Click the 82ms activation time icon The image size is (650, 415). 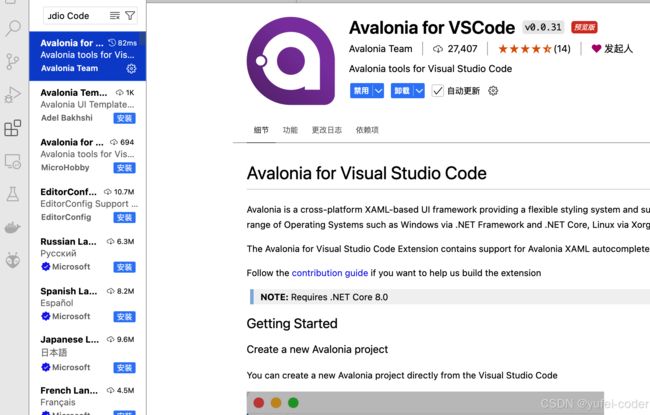click(112, 43)
